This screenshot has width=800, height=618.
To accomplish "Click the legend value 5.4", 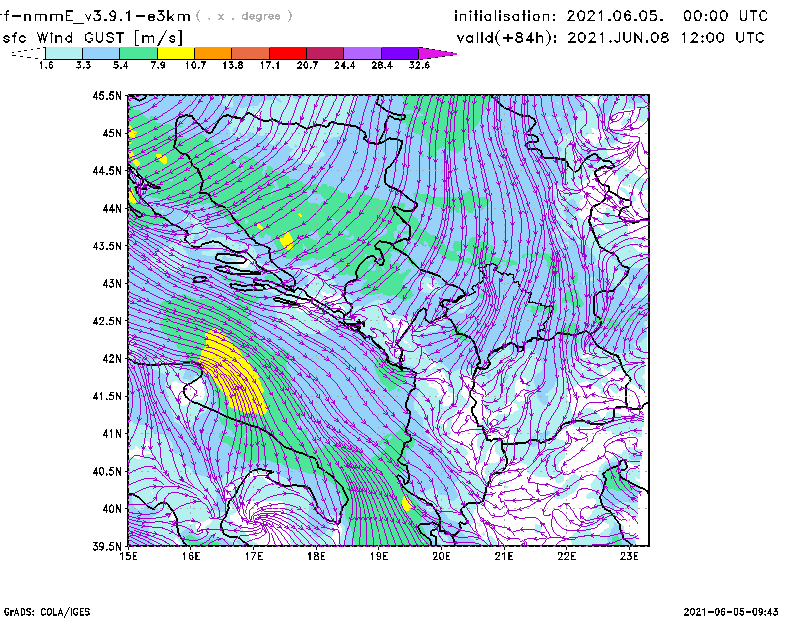I will point(120,65).
